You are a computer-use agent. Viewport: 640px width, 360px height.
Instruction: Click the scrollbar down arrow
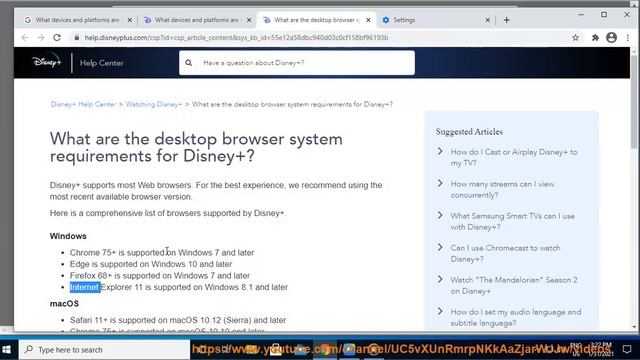click(x=634, y=327)
